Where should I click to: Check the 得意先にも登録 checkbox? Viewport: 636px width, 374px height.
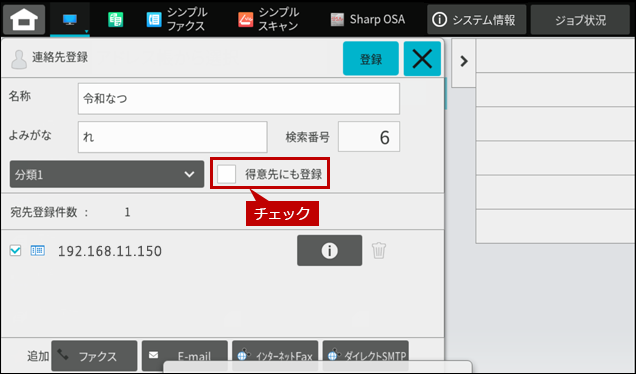point(226,174)
